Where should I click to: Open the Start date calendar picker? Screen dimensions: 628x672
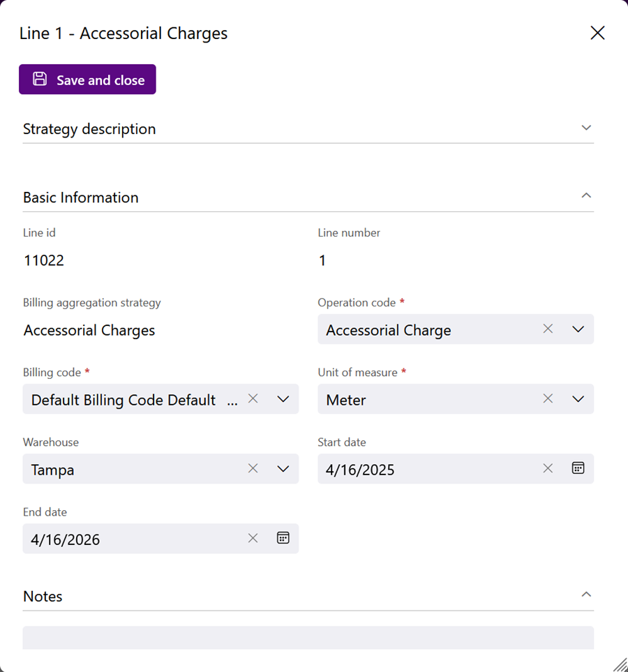click(x=578, y=468)
